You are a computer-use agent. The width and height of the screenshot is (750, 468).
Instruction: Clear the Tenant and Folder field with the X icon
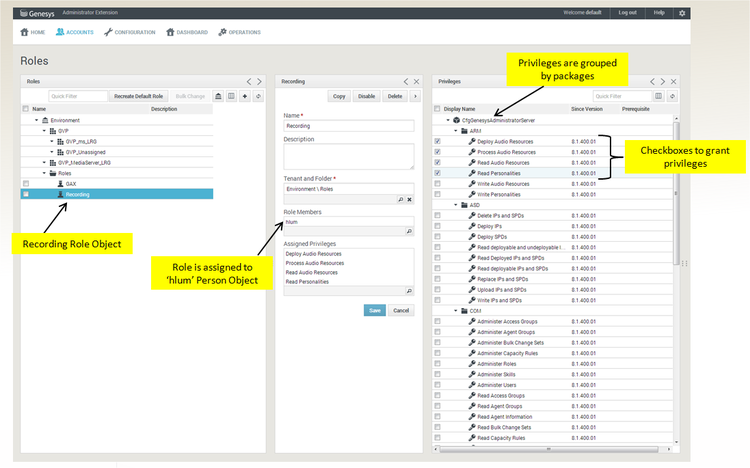pyautogui.click(x=409, y=200)
